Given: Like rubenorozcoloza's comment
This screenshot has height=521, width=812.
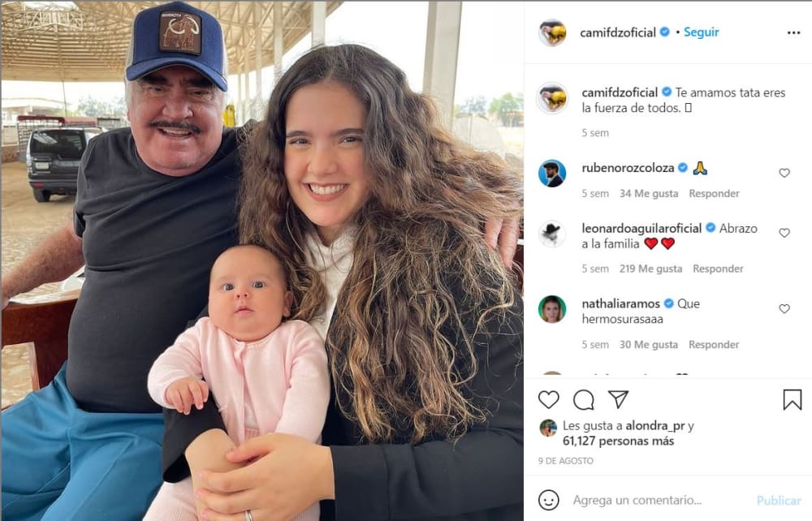Looking at the screenshot, I should (784, 173).
